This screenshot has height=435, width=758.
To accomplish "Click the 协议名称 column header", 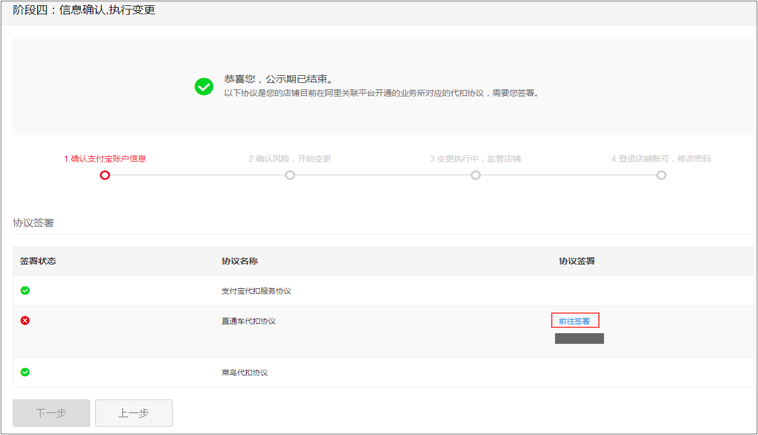I will coord(240,261).
